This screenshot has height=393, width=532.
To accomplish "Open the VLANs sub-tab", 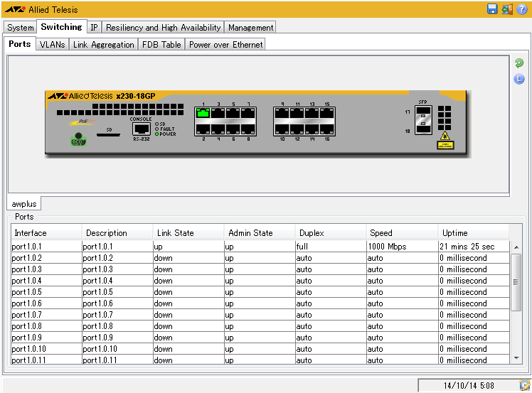I will [x=52, y=45].
